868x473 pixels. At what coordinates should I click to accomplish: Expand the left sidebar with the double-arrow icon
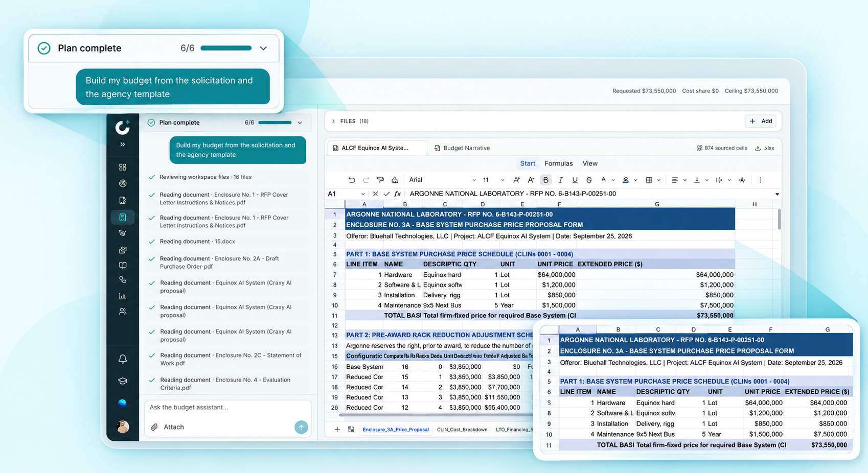[123, 145]
